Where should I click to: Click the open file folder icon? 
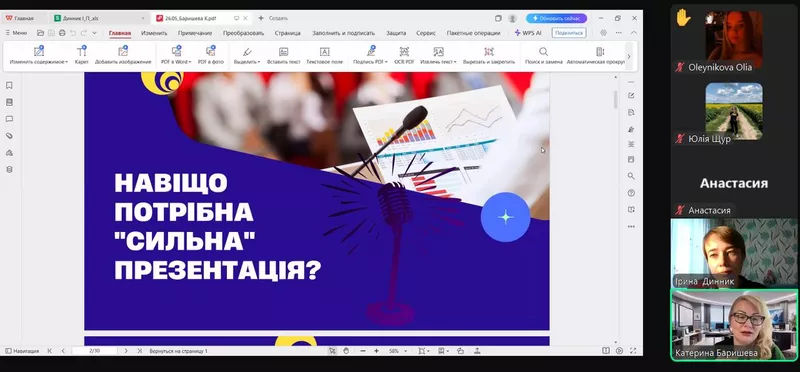(x=40, y=33)
